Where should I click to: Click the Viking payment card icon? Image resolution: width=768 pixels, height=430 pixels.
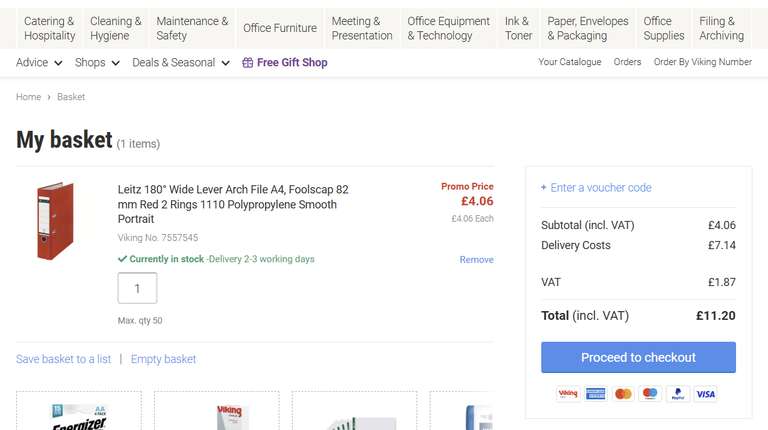click(568, 394)
